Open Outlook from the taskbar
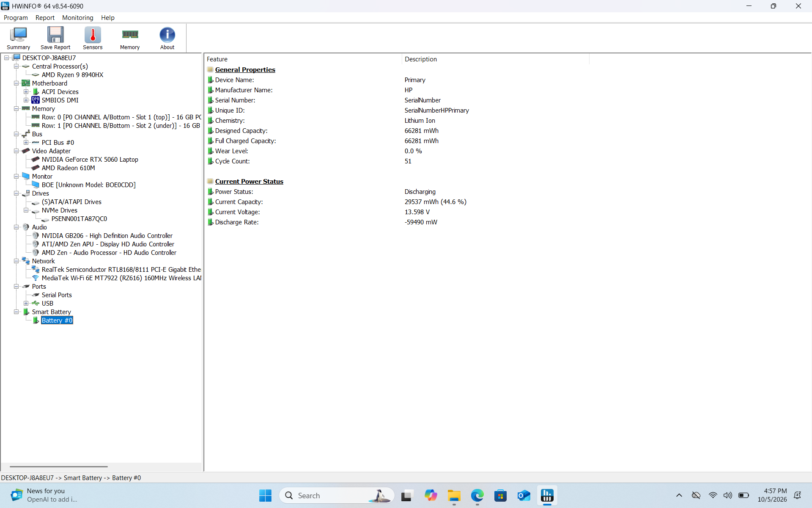 pos(524,495)
